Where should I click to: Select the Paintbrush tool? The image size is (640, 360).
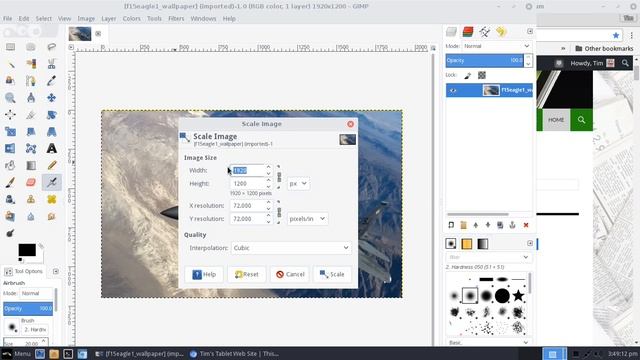10,182
